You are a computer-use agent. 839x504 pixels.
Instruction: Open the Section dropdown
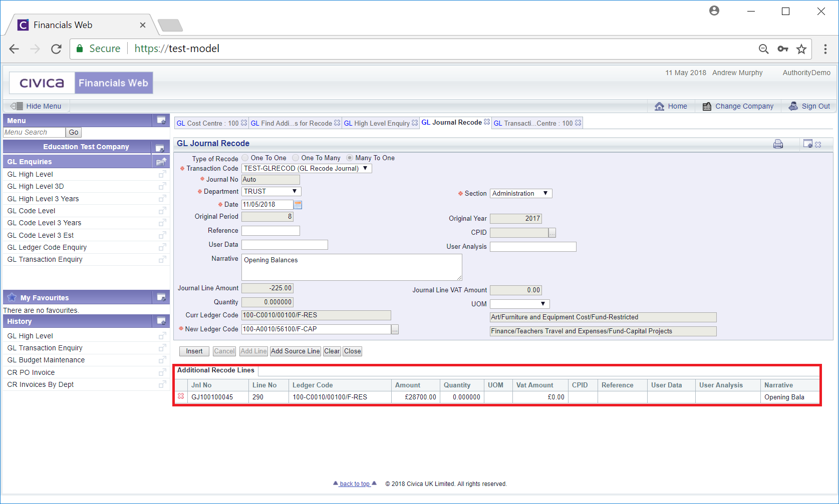[521, 193]
